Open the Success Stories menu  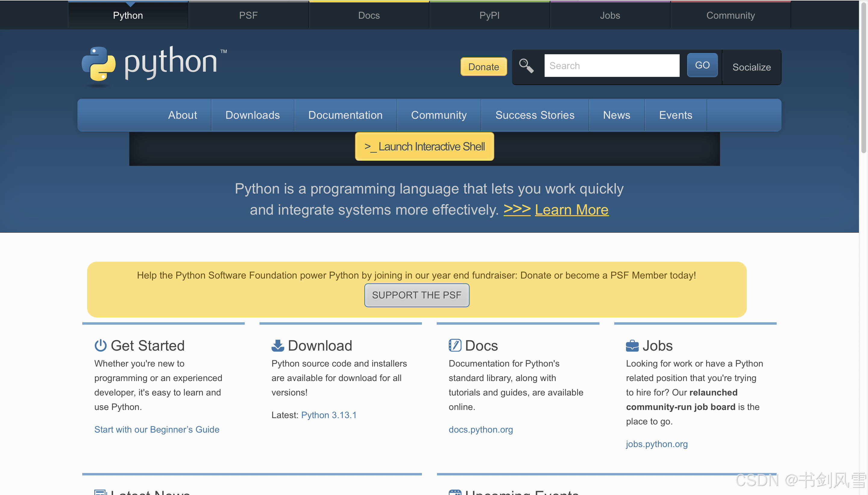(x=535, y=115)
